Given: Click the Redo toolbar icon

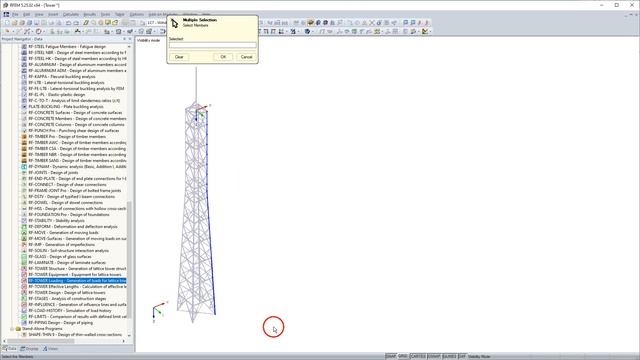Looking at the screenshot, I should tap(76, 23).
